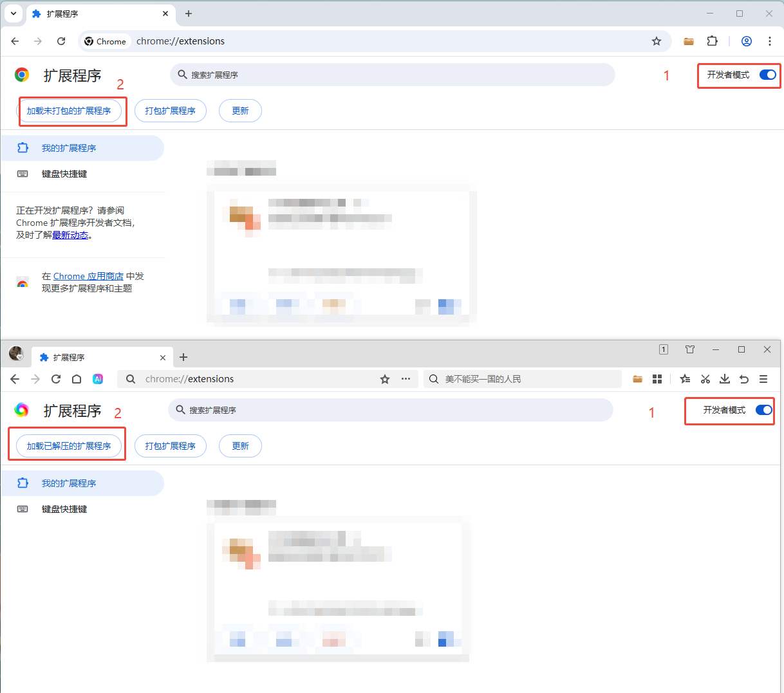Bookmark page with star in Chrome address bar
The height and width of the screenshot is (693, 784).
(x=657, y=41)
